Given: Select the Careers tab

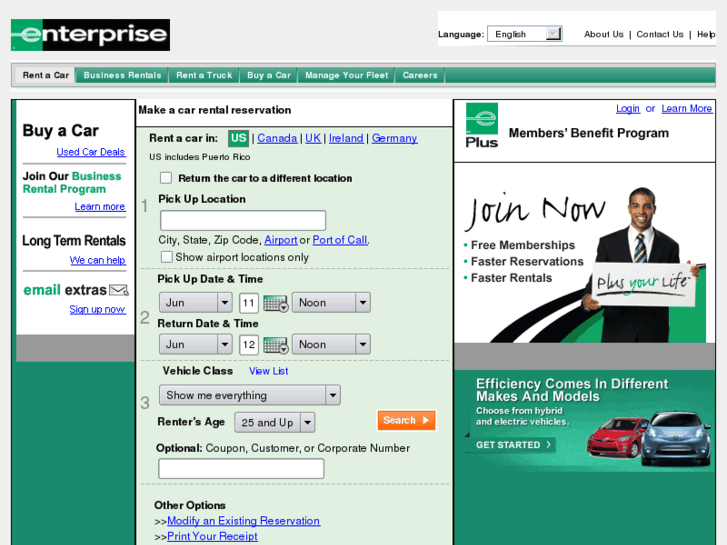Looking at the screenshot, I should pos(420,75).
